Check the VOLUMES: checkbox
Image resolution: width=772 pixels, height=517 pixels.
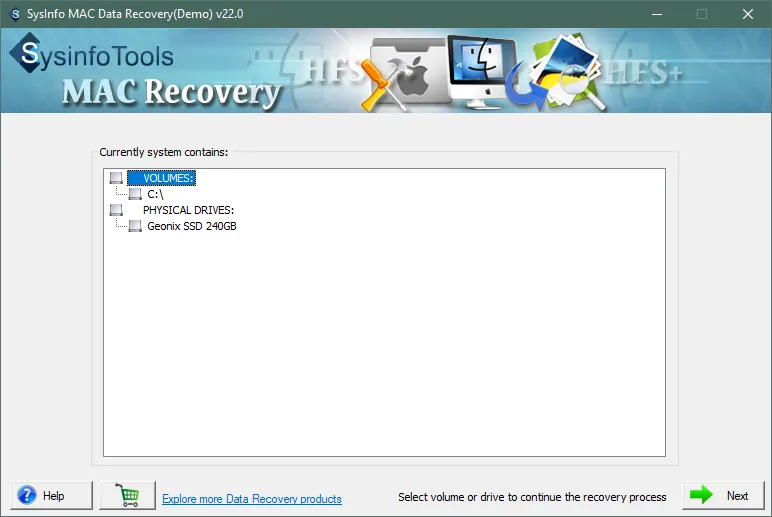click(x=116, y=178)
